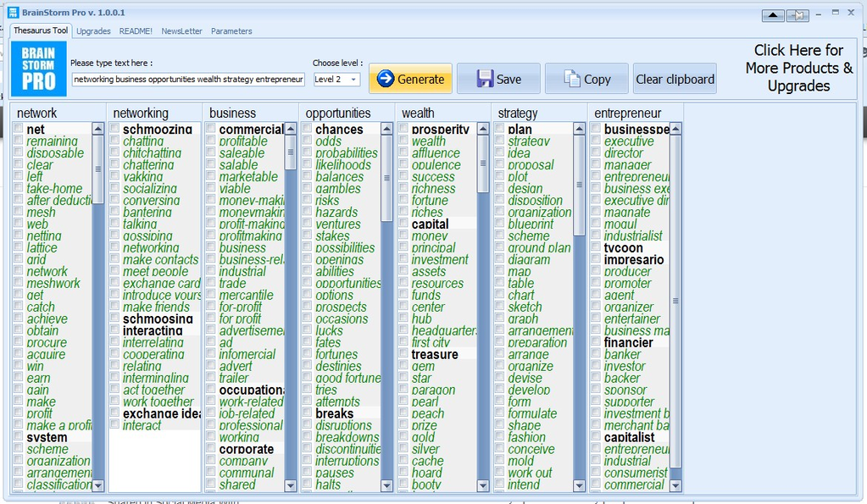Select the word 'mogul' in entrepreneur list
This screenshot has height=504, width=867.
click(620, 224)
